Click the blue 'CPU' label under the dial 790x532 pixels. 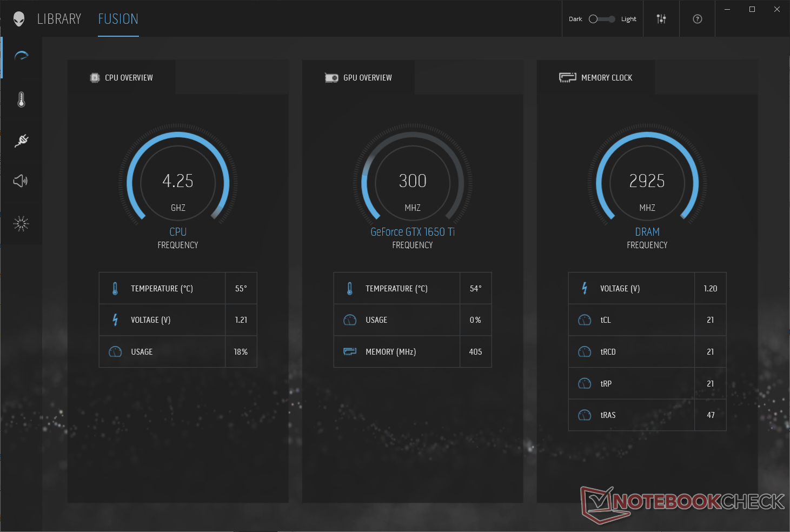pos(178,232)
